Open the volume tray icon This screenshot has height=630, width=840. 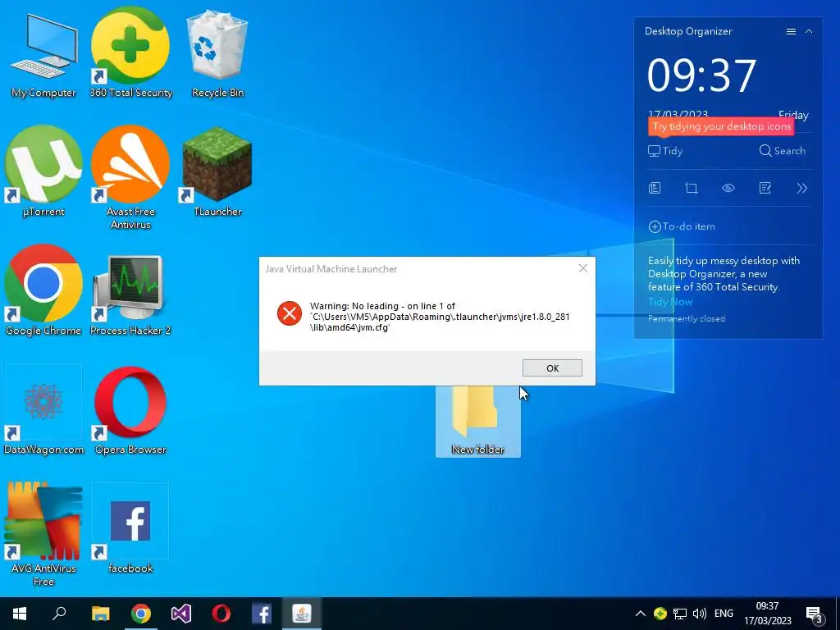[x=699, y=614]
